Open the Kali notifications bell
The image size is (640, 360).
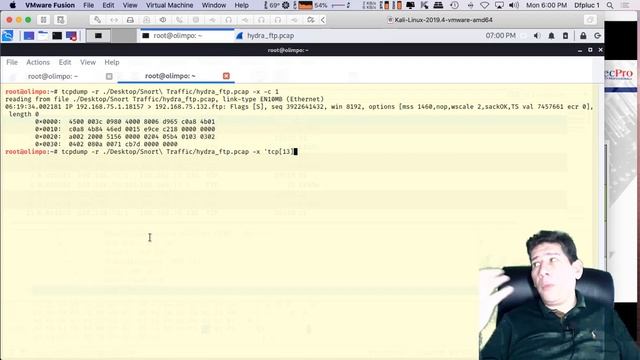click(551, 36)
